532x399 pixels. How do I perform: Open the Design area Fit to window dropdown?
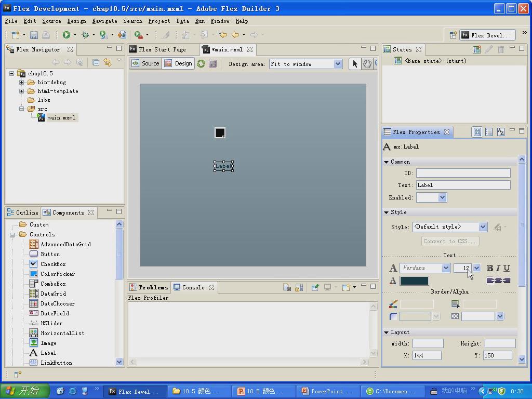(x=338, y=64)
